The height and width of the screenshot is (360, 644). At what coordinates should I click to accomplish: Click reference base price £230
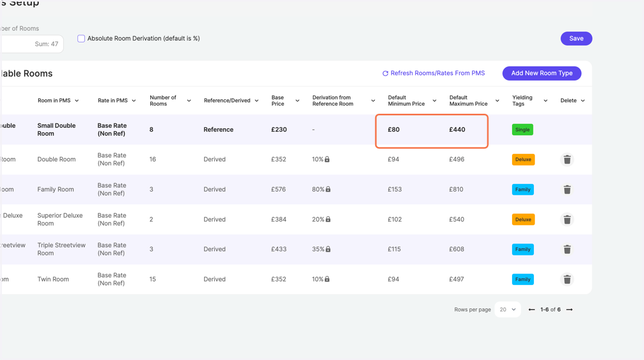pyautogui.click(x=279, y=129)
